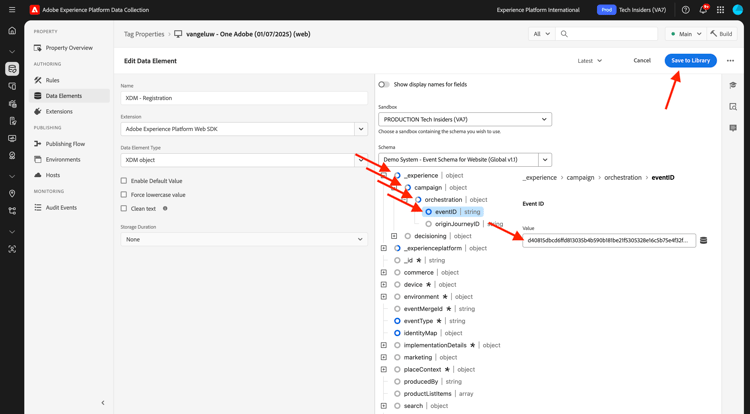
Task: Open Hosts in sidebar
Action: tap(69, 175)
